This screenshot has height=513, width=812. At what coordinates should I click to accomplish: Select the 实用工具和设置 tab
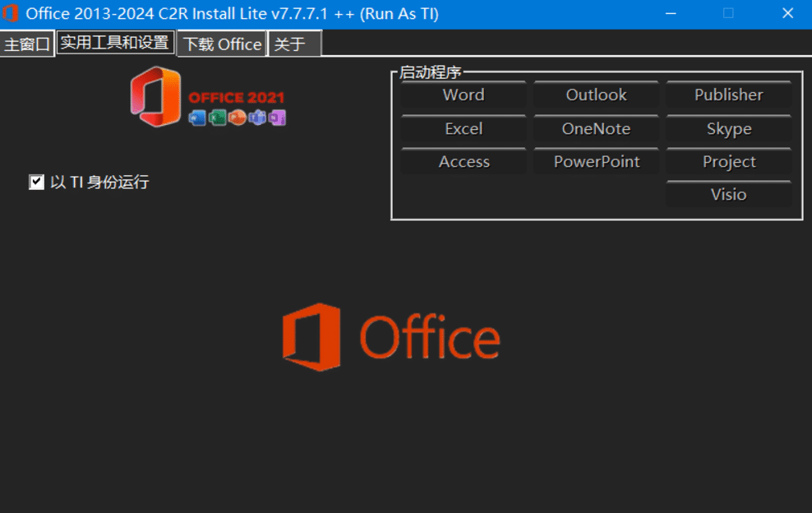click(x=115, y=43)
